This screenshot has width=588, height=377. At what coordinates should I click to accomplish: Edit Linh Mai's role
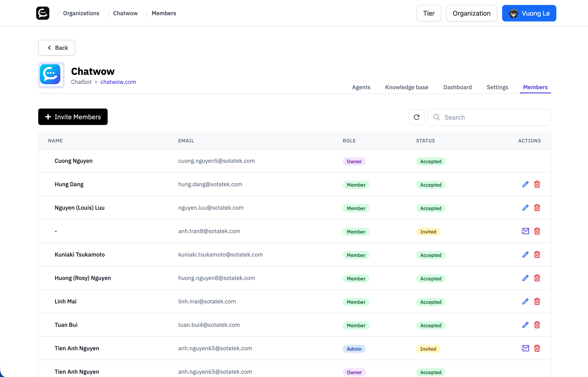pos(525,301)
